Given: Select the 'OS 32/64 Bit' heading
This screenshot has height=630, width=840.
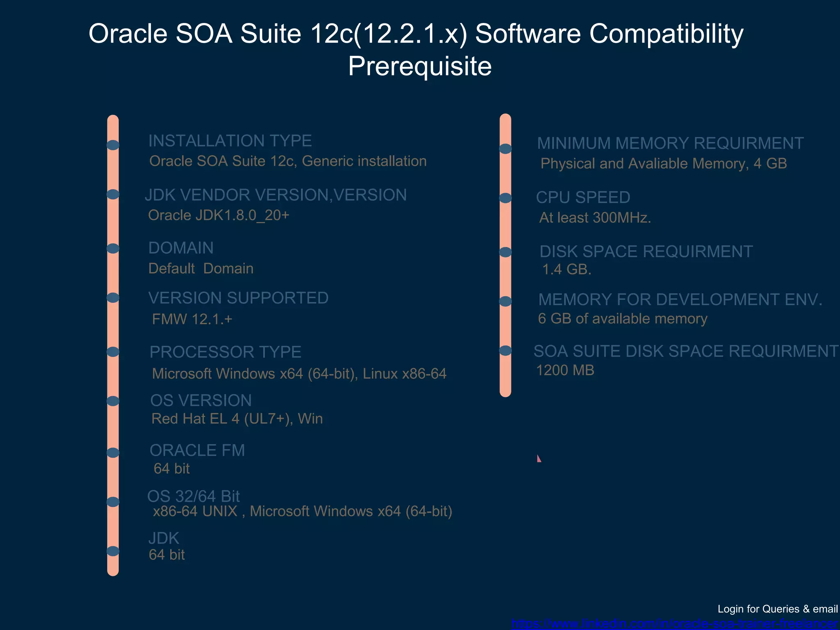Looking at the screenshot, I should click(x=193, y=496).
